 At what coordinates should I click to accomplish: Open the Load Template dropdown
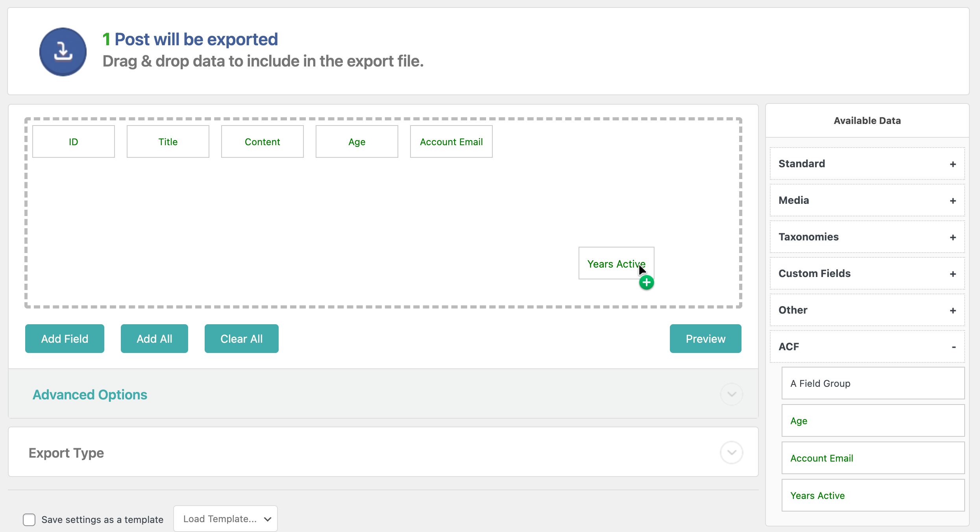[x=226, y=519]
